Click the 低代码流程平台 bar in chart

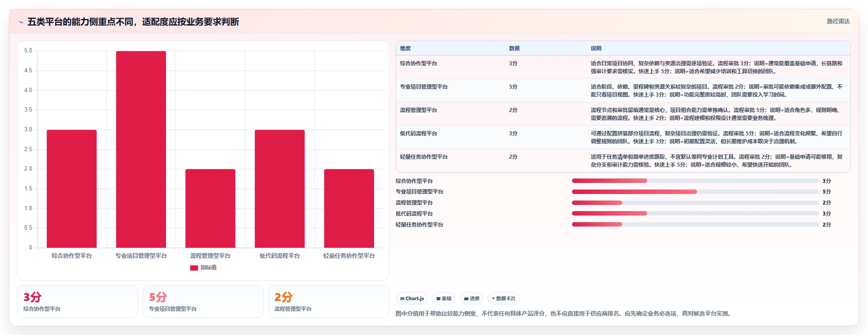point(280,189)
